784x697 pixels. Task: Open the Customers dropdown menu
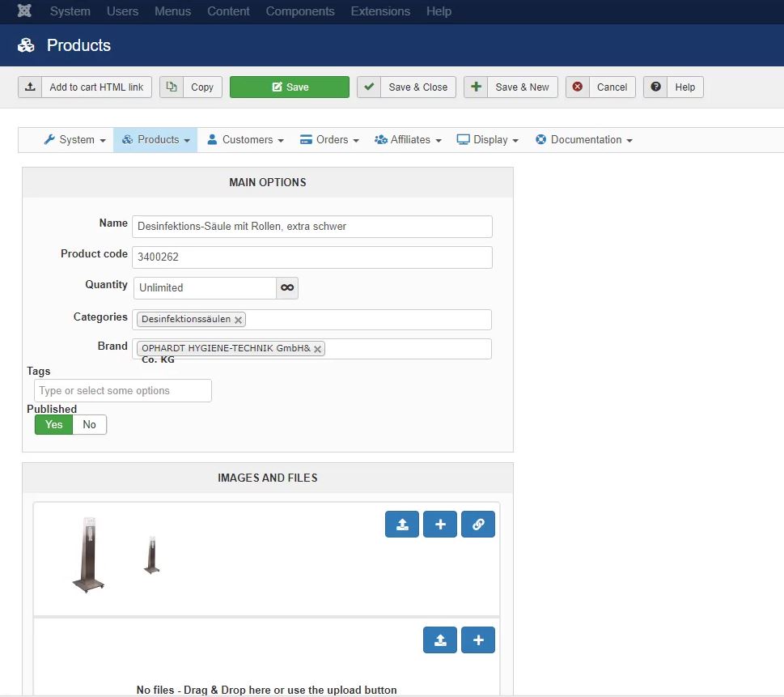tap(245, 139)
